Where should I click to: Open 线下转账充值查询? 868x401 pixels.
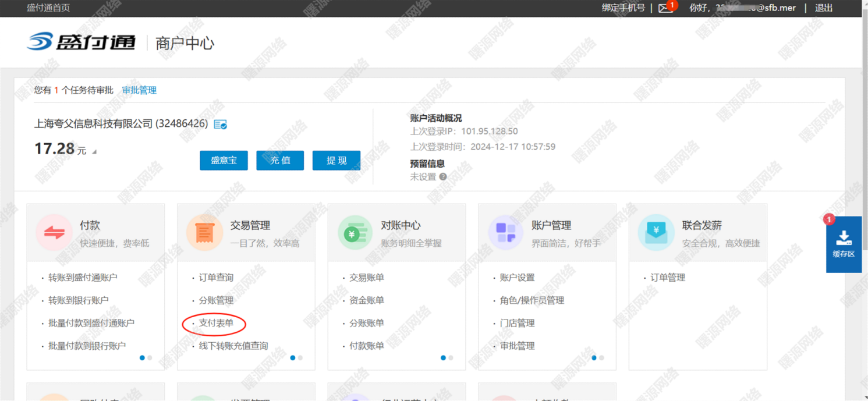[233, 346]
